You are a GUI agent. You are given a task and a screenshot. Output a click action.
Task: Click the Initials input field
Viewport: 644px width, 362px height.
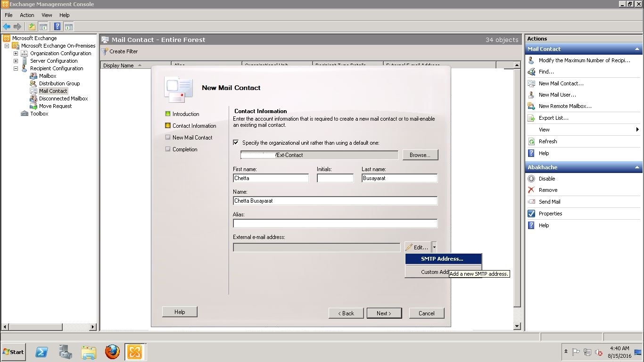pyautogui.click(x=335, y=178)
